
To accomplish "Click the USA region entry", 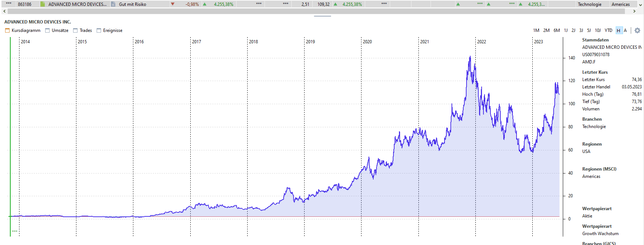I will click(x=586, y=151).
